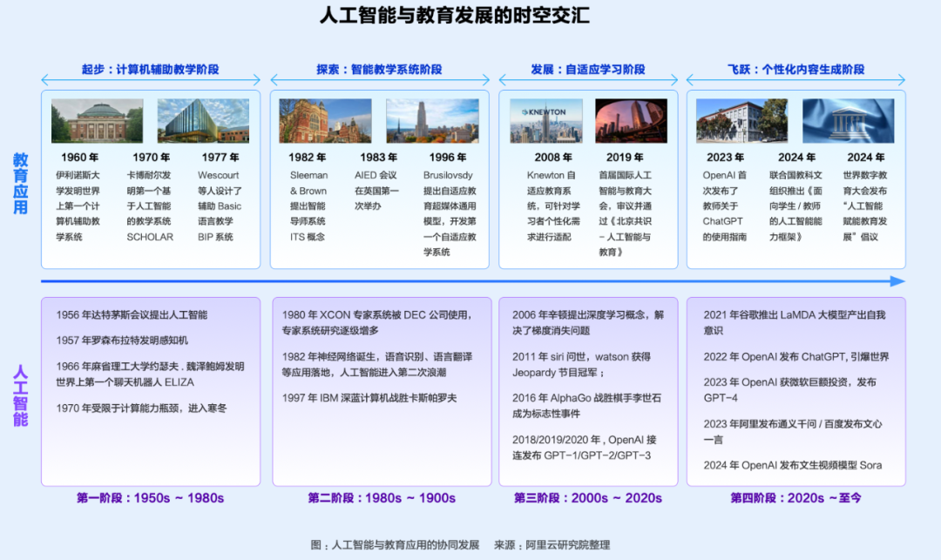
Task: Click the vertical label 人工智能
Action: point(20,395)
